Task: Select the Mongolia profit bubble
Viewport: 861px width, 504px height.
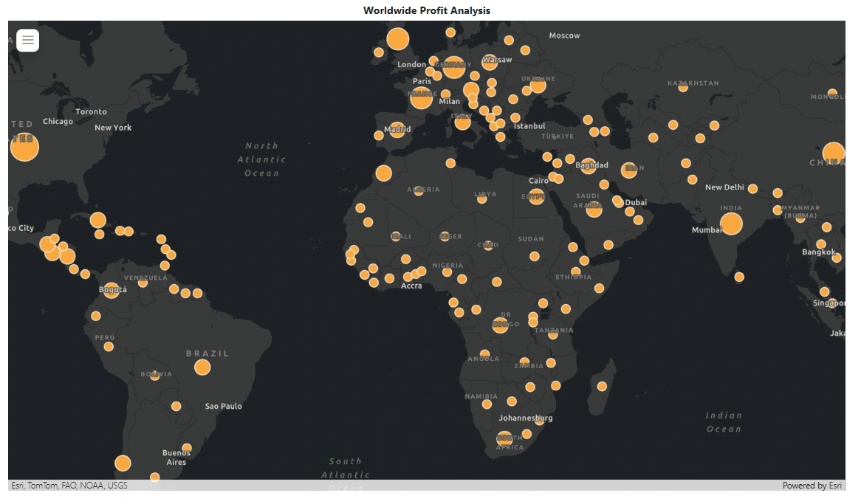Action: point(832,93)
